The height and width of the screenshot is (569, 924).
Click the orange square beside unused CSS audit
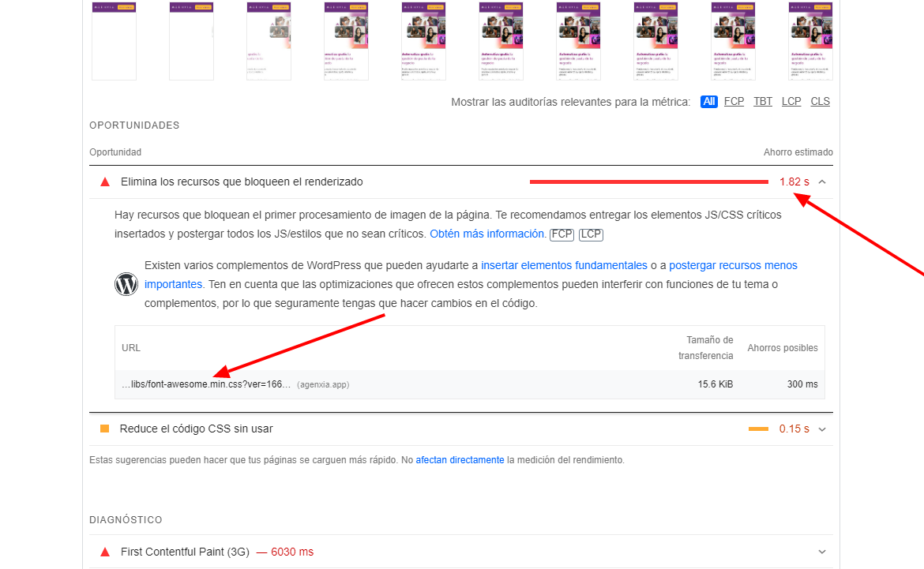pos(105,429)
